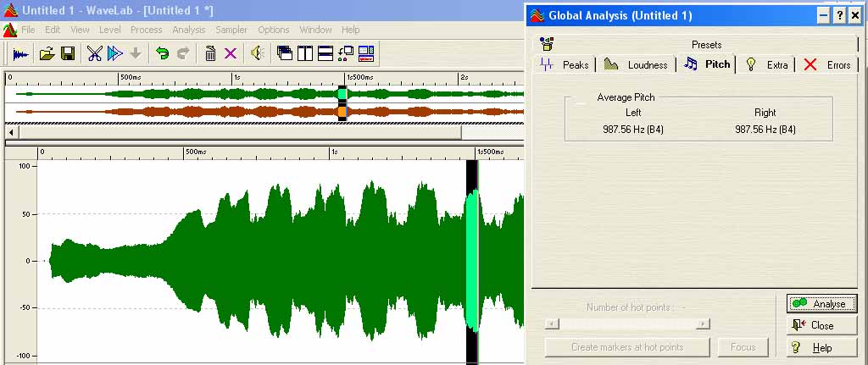Image resolution: width=868 pixels, height=365 pixels.
Task: Cut selection with the scissors icon
Action: click(94, 53)
